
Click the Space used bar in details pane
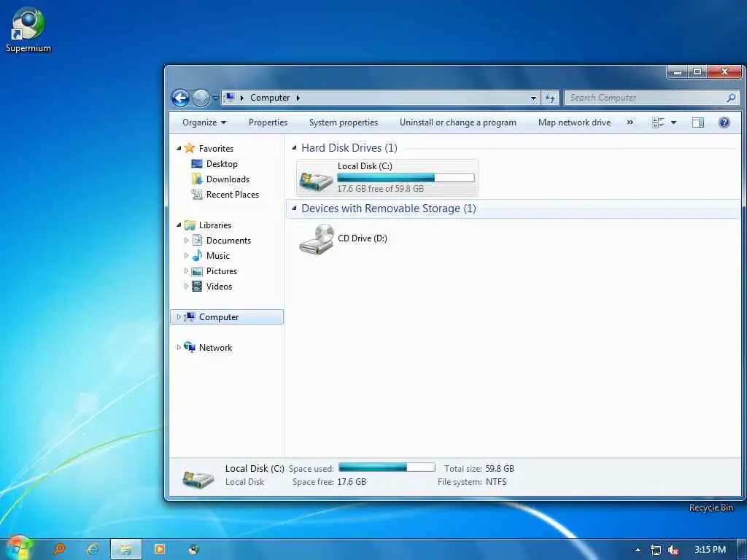(387, 467)
